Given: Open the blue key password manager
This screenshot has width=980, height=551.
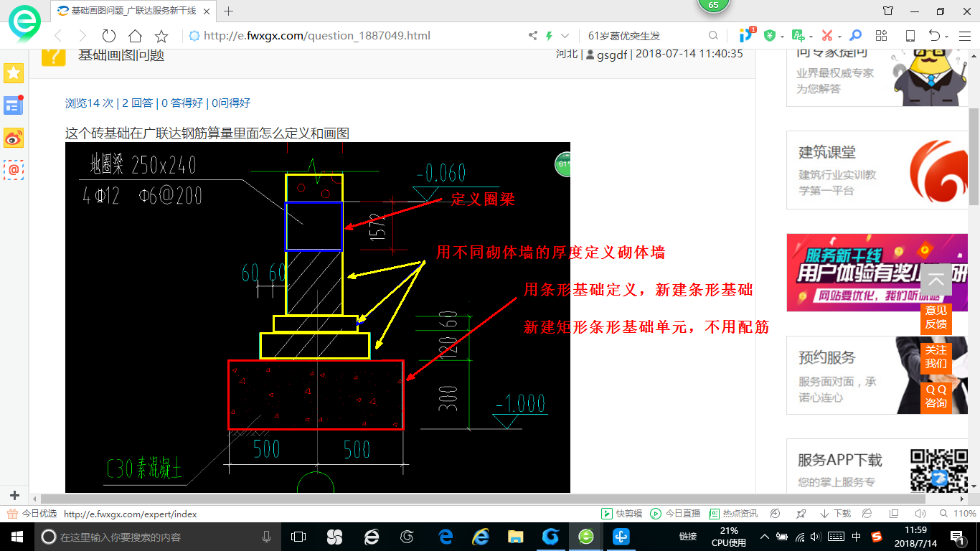Looking at the screenshot, I should click(x=855, y=35).
